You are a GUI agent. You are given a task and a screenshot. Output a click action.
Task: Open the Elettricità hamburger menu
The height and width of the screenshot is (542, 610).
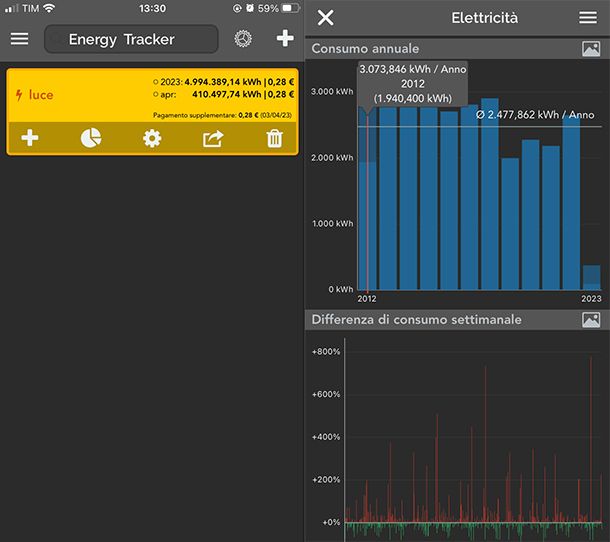click(x=588, y=18)
